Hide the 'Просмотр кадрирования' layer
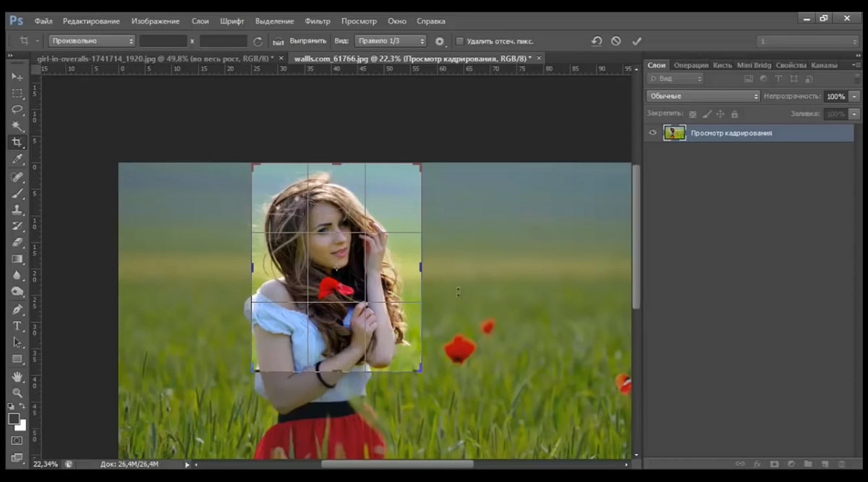This screenshot has height=482, width=868. (x=652, y=133)
